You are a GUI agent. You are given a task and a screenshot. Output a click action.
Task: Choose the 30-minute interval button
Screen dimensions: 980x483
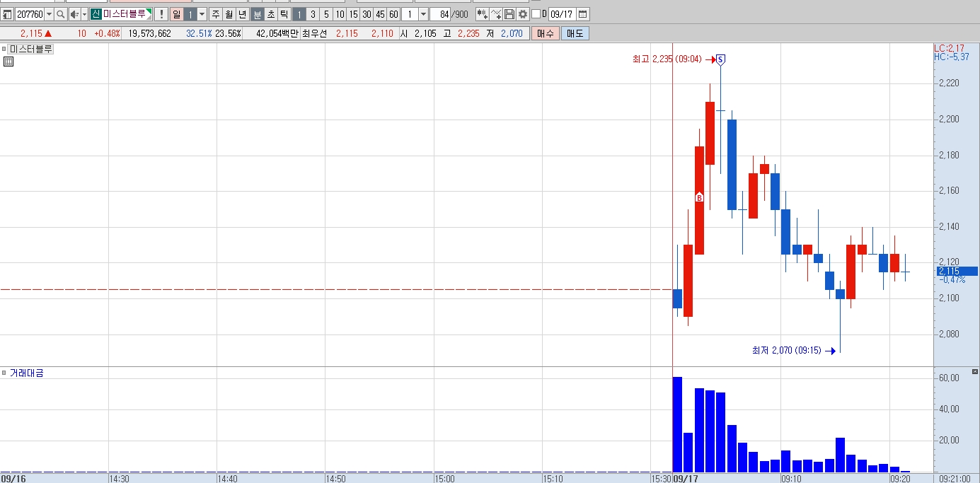click(x=367, y=14)
